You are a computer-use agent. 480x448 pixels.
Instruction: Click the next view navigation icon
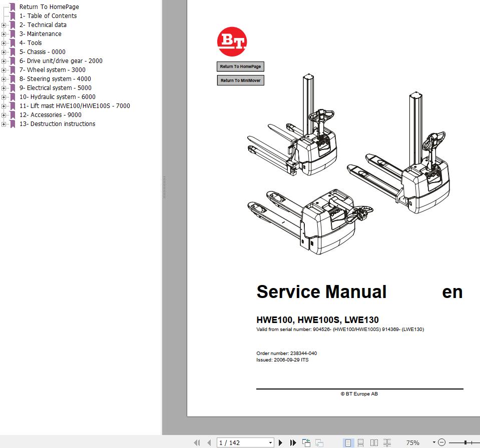pyautogui.click(x=319, y=442)
